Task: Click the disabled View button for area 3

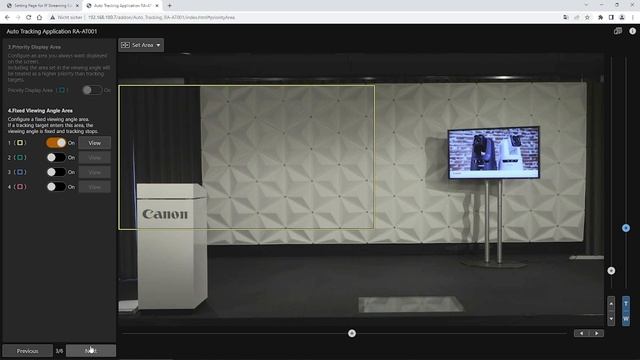Action: (x=94, y=172)
